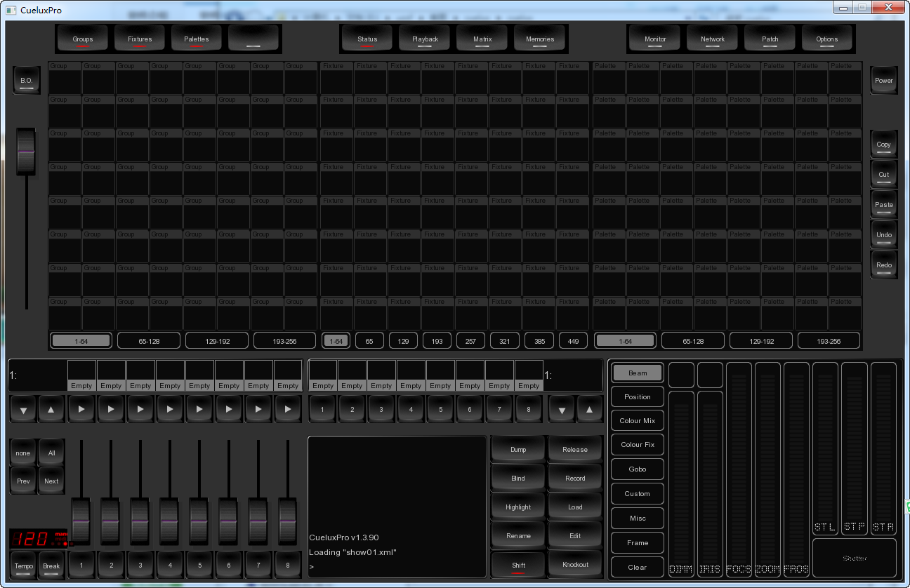Select the Gobo attribute group
The image size is (910, 588).
tap(638, 469)
